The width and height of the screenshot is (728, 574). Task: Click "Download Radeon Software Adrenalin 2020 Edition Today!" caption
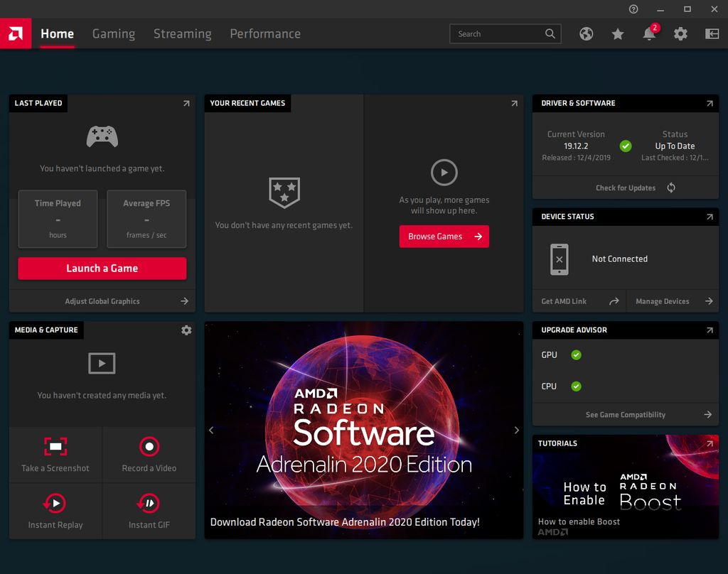pyautogui.click(x=345, y=522)
